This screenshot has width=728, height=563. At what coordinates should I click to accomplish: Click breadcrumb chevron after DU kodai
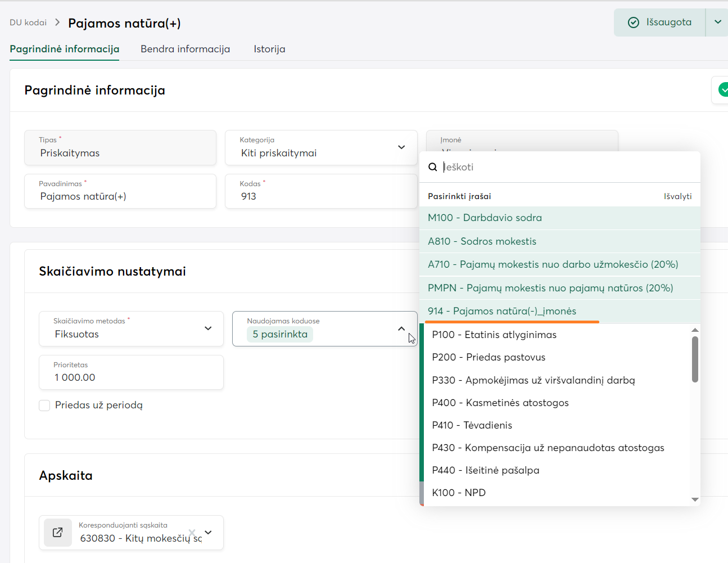57,22
